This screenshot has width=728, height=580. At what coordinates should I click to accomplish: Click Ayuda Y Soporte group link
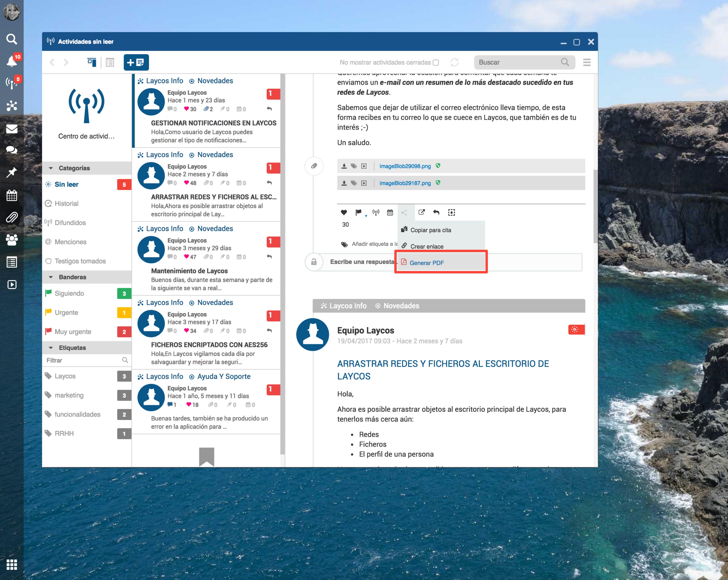coord(224,376)
